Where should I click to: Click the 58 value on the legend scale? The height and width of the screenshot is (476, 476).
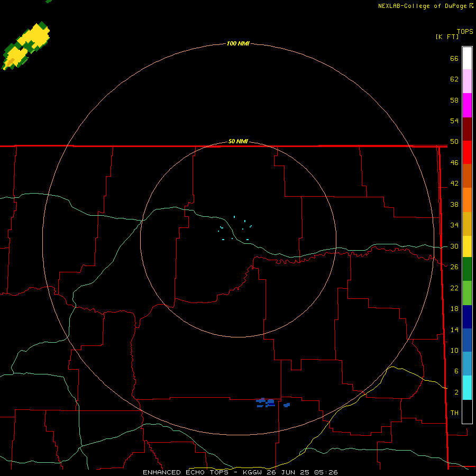tap(454, 100)
